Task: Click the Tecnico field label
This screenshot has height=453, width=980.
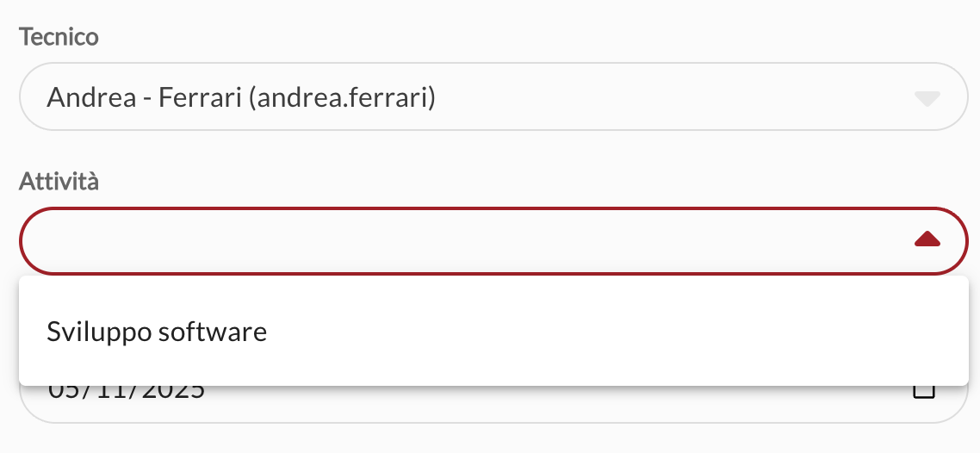Action: (x=59, y=37)
